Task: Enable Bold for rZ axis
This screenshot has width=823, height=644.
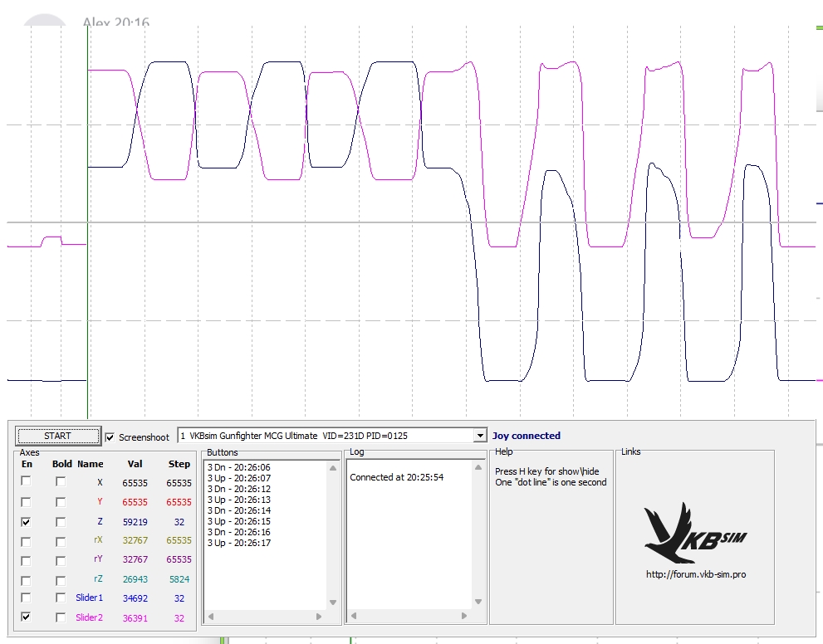Action: coord(61,578)
